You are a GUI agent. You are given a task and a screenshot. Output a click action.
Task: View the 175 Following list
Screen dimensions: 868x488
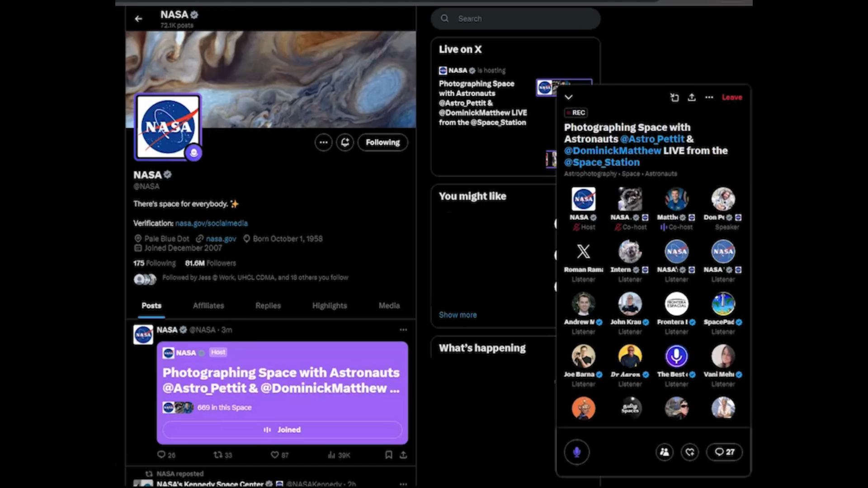tap(154, 263)
